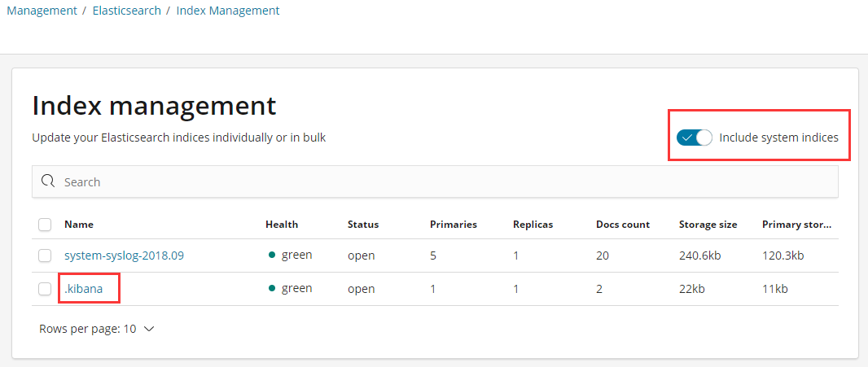This screenshot has height=367, width=868.
Task: Click the green health dot for system-syslog
Action: tap(272, 256)
